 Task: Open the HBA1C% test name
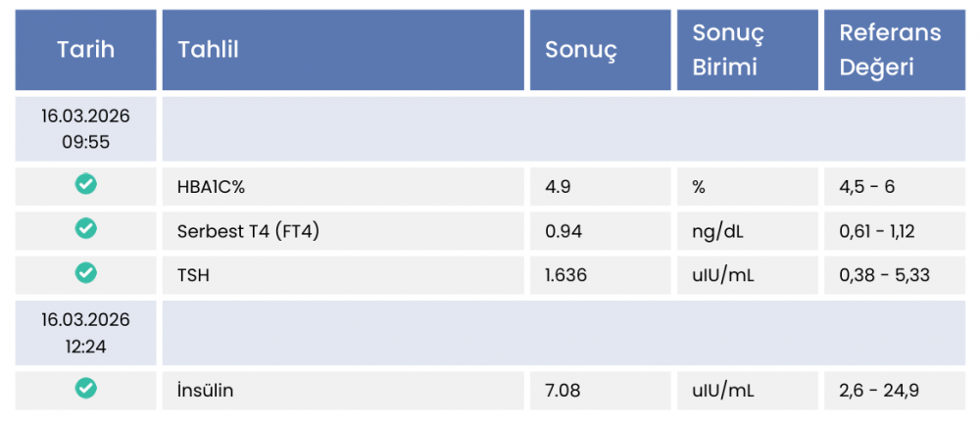point(218,186)
